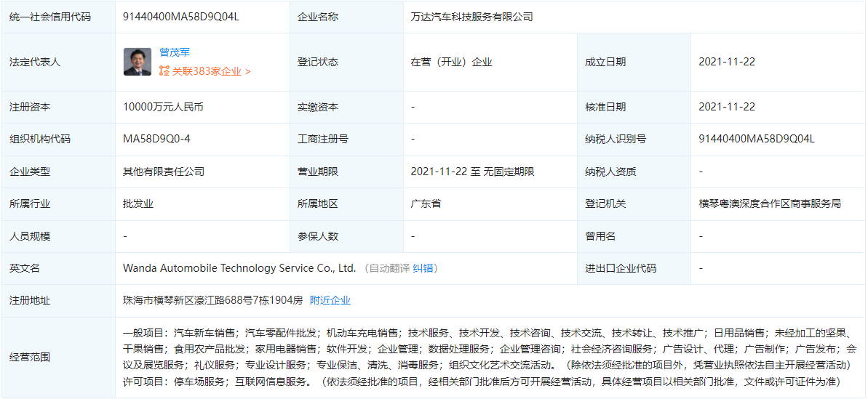Click 纠错 next to the English name
The image size is (868, 399).
(x=423, y=269)
